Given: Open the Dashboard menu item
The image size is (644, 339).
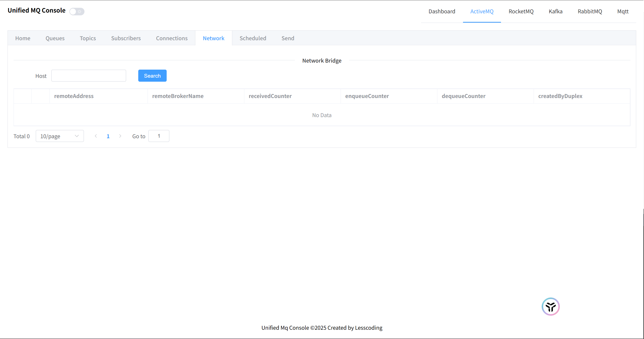Looking at the screenshot, I should [442, 11].
